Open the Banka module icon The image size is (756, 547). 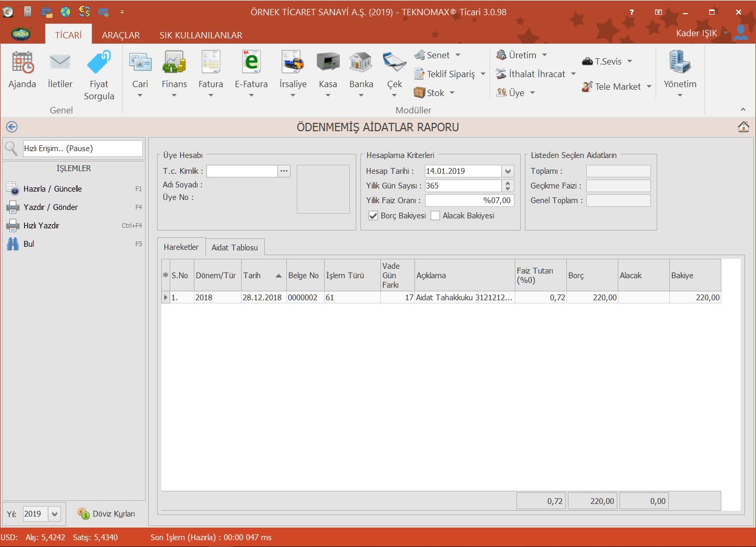pyautogui.click(x=361, y=63)
